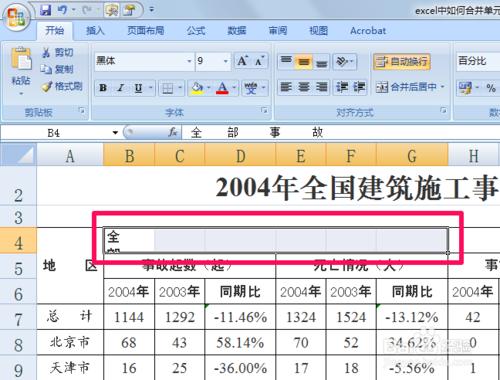The image size is (500, 380).
Task: Click the Office button logo
Action: 16,17
